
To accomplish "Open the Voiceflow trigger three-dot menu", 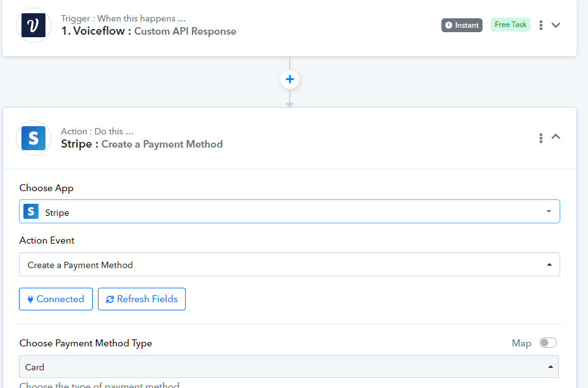I will pyautogui.click(x=541, y=25).
